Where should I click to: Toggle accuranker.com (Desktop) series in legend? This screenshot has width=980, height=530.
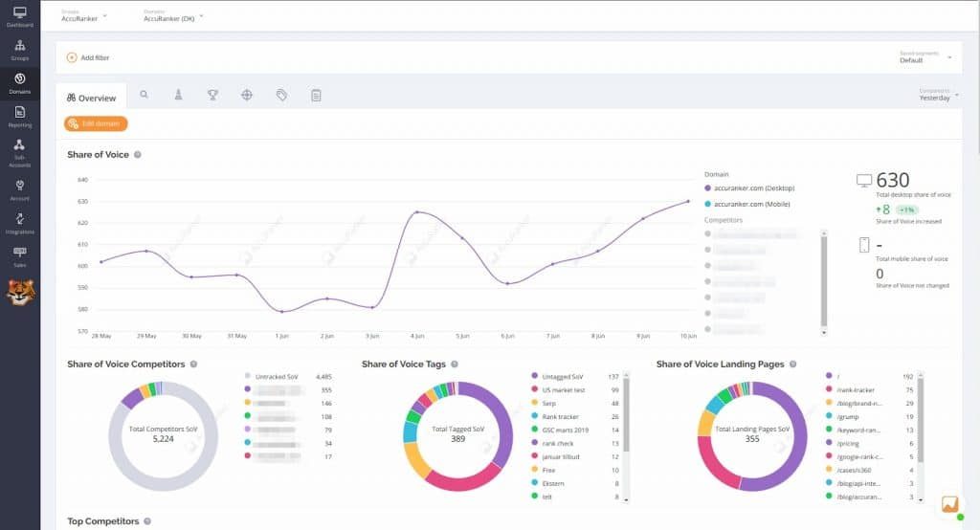(754, 188)
